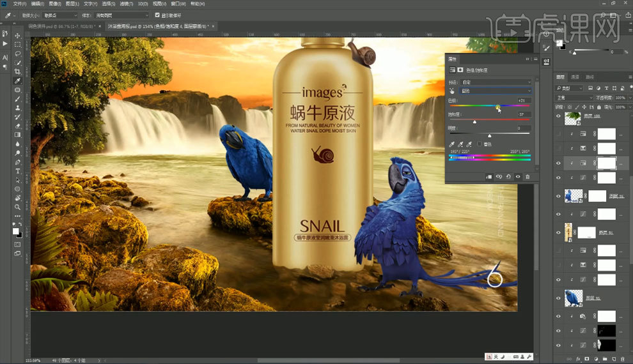The width and height of the screenshot is (633, 364).
Task: Select the Brush tool
Action: pyautogui.click(x=17, y=99)
